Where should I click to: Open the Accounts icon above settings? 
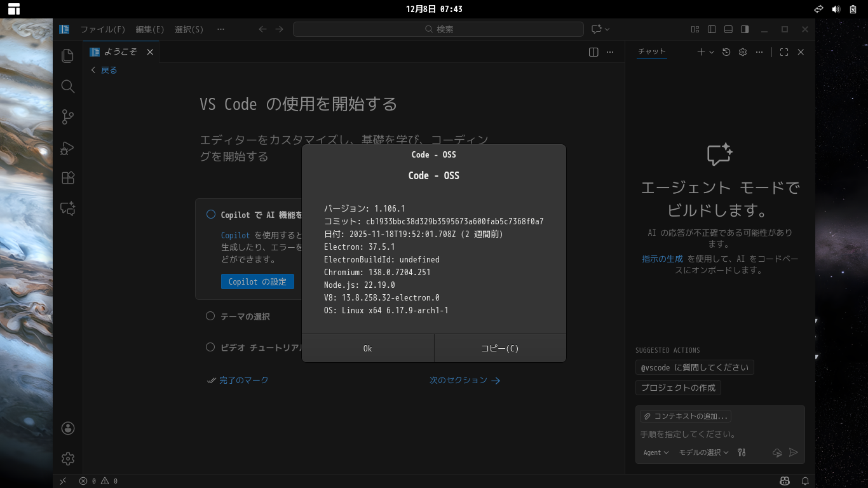[67, 428]
